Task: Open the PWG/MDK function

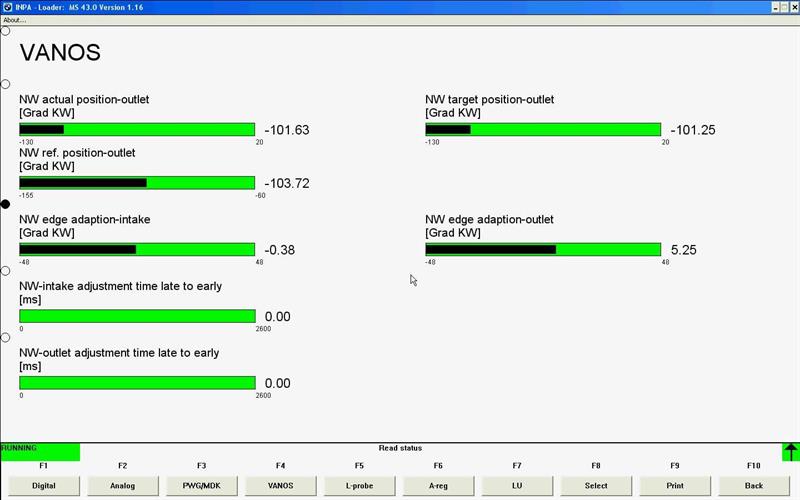Action: [201, 485]
